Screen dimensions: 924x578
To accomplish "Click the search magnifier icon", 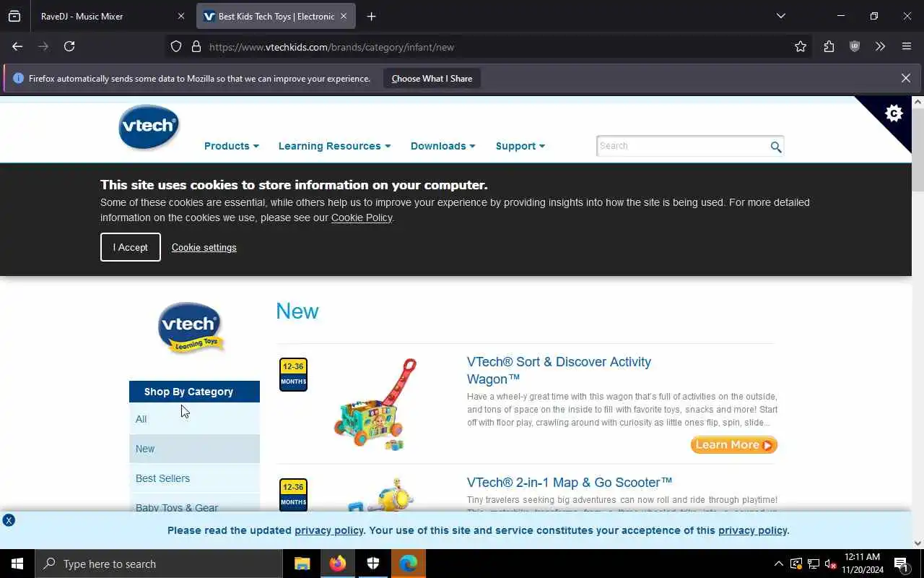I will (775, 147).
